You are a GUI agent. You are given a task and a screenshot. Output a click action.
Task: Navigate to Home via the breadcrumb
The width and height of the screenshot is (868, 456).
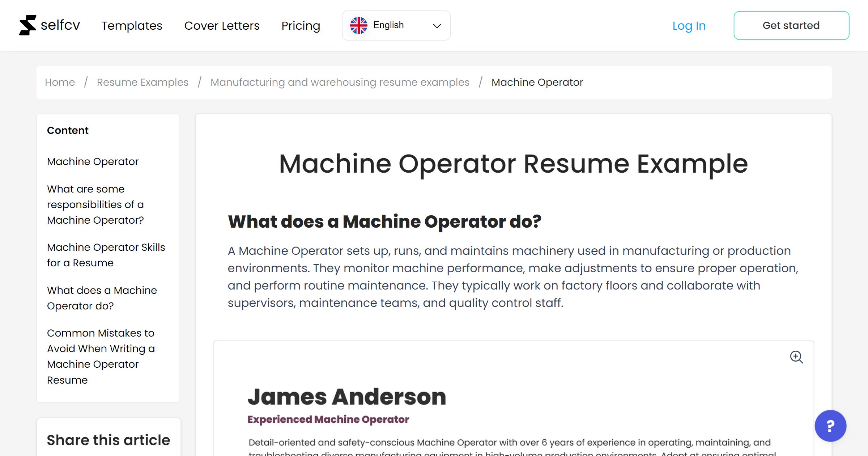click(60, 82)
